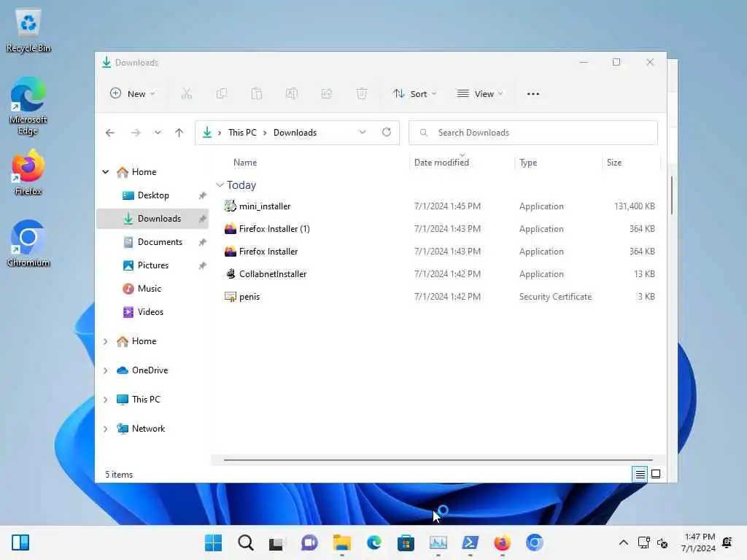This screenshot has height=560, width=747.
Task: Expand the Network tree node
Action: (105, 429)
